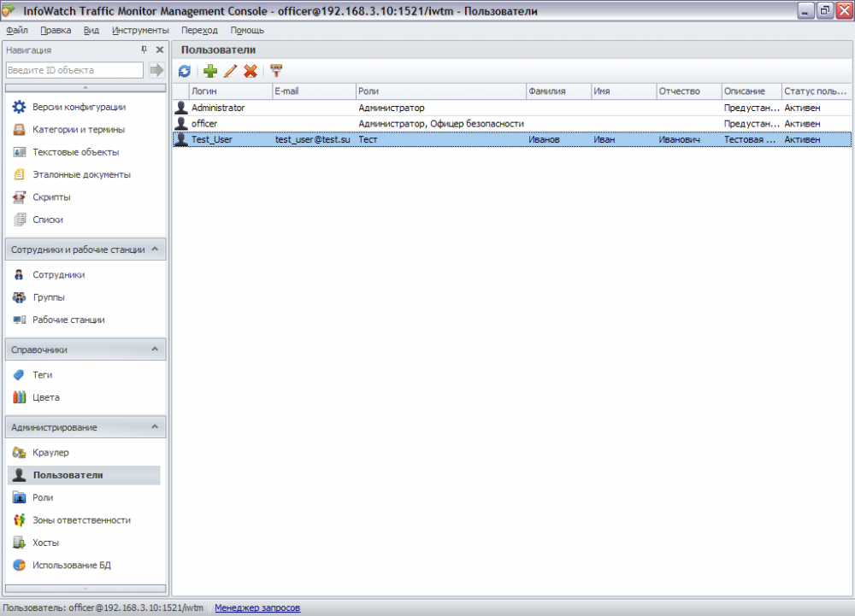Open Краулер icon
The width and height of the screenshot is (855, 616).
pos(19,453)
